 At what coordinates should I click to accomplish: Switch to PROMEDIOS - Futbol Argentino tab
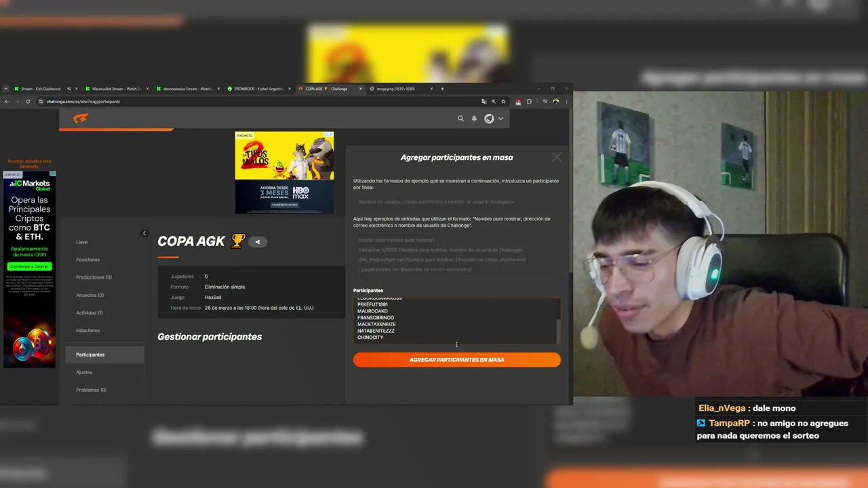[258, 89]
